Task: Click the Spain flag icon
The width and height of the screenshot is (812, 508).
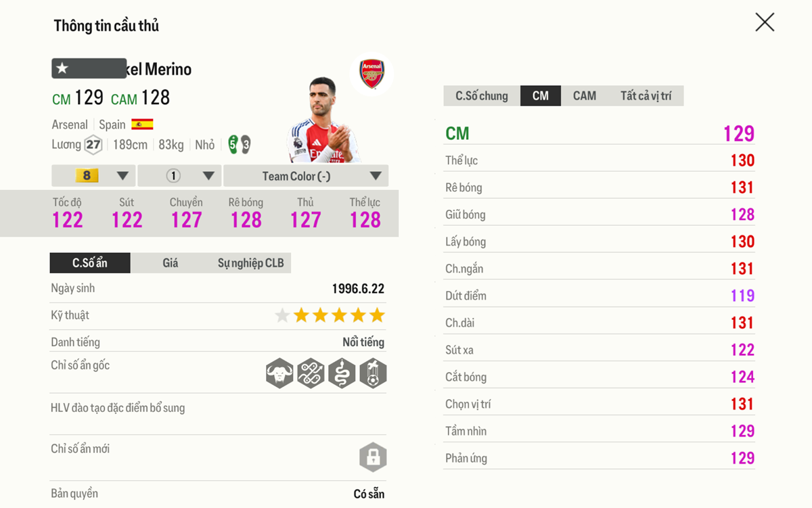Action: [142, 124]
